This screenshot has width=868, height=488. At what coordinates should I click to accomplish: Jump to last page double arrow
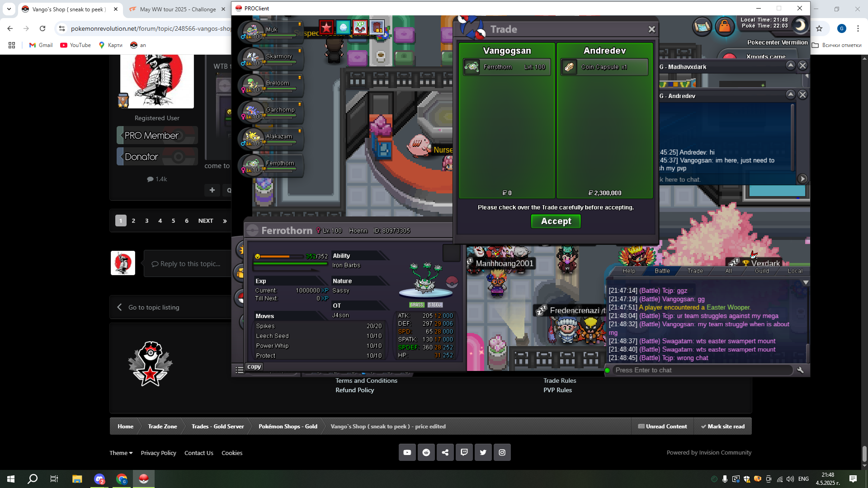tap(225, 221)
